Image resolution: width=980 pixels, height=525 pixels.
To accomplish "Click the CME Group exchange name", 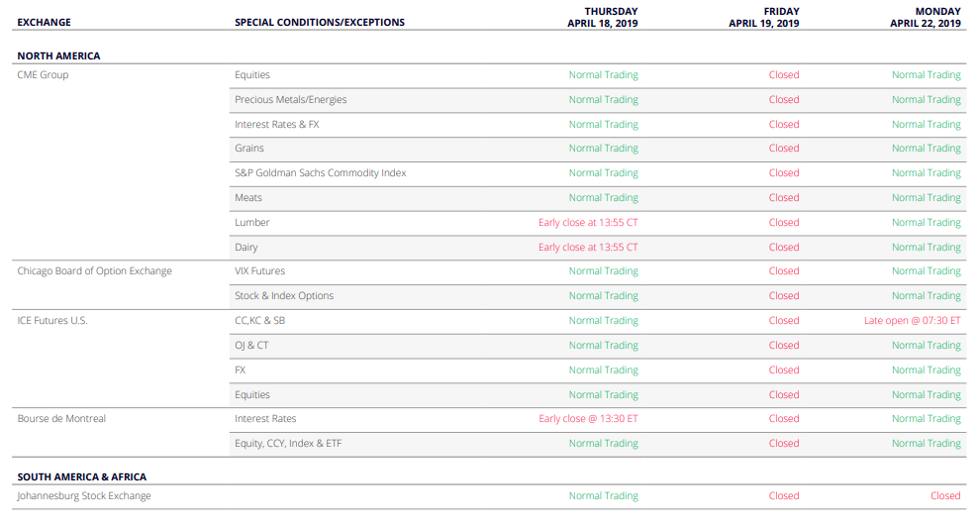I will point(43,75).
